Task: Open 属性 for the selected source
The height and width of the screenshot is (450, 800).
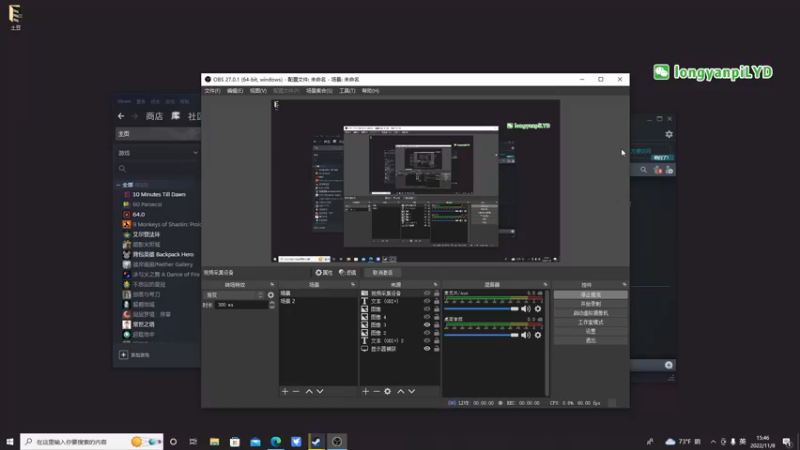Action: [324, 272]
